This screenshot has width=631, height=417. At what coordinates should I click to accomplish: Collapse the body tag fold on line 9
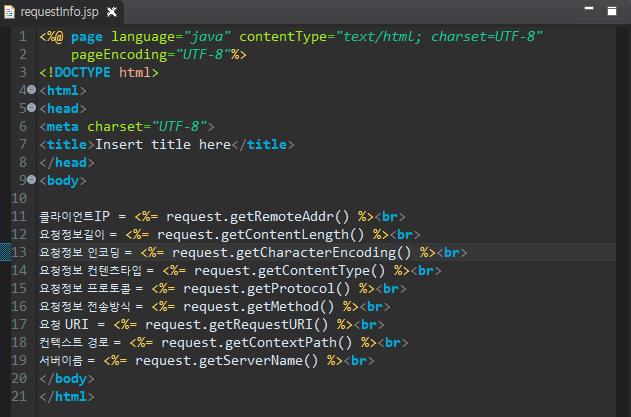pyautogui.click(x=31, y=180)
